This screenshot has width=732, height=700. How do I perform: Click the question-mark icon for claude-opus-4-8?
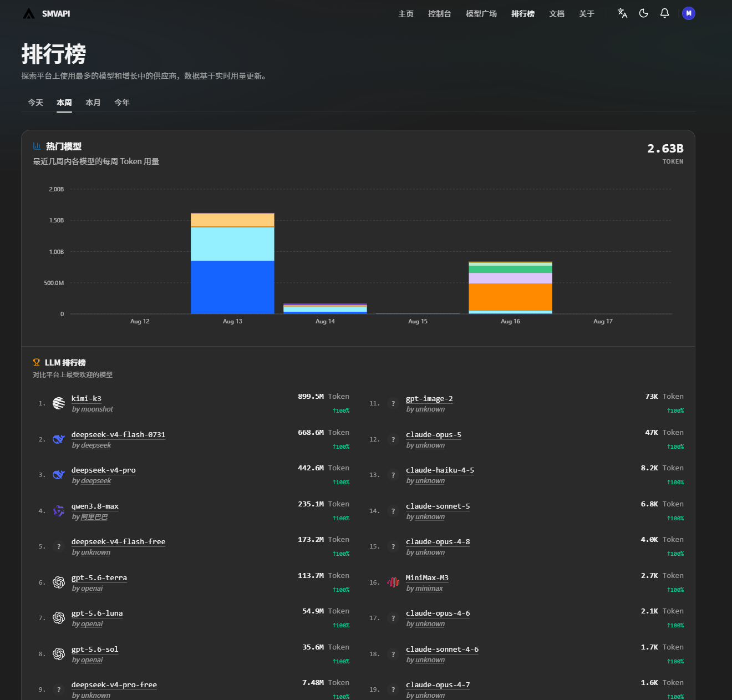(393, 546)
